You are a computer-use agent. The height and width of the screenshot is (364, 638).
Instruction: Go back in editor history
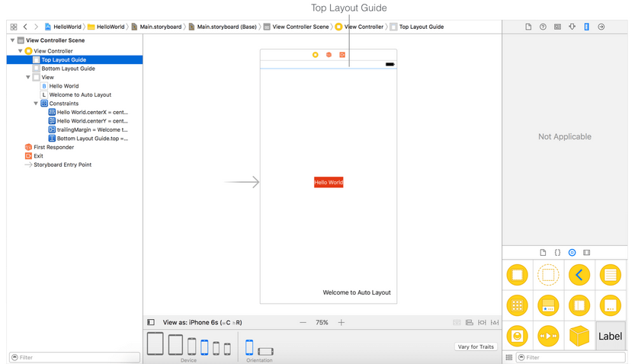click(25, 27)
